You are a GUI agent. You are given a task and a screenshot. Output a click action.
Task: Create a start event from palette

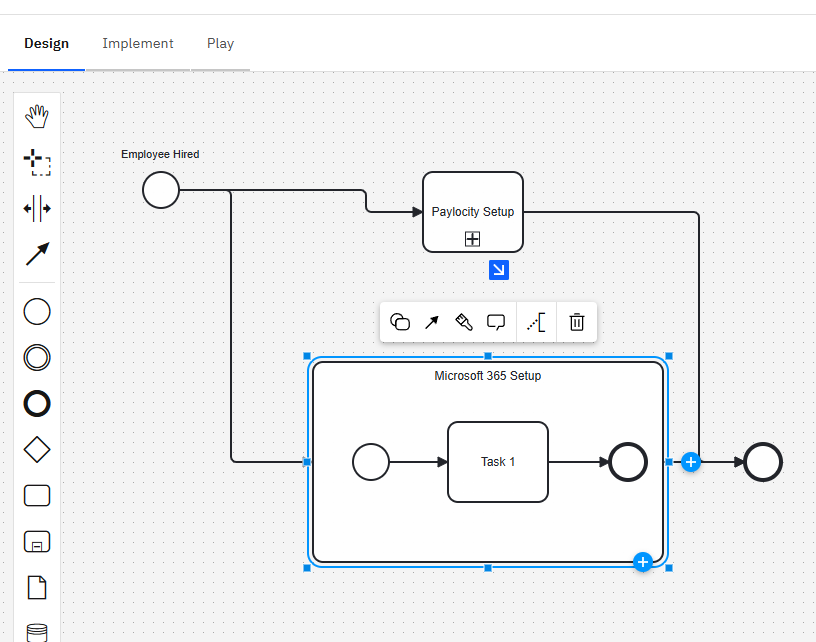click(x=37, y=312)
